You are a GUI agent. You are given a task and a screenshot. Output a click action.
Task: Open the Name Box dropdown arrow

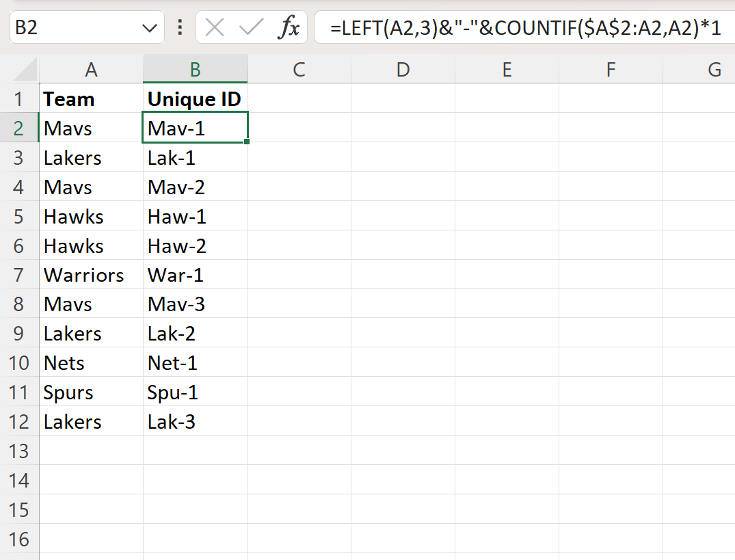tap(149, 27)
